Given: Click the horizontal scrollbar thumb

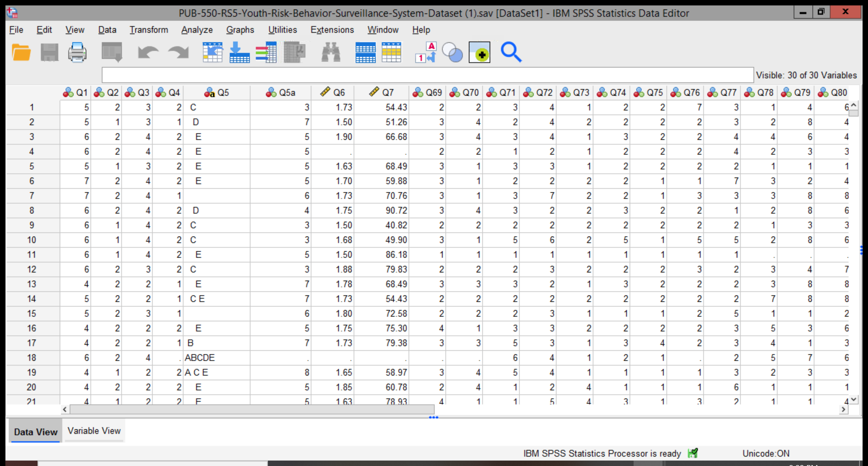Looking at the screenshot, I should [x=252, y=409].
